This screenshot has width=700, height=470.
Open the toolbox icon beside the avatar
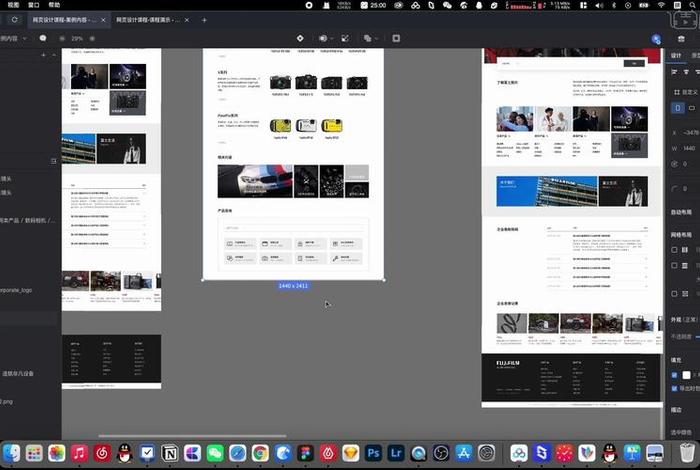[x=681, y=39]
